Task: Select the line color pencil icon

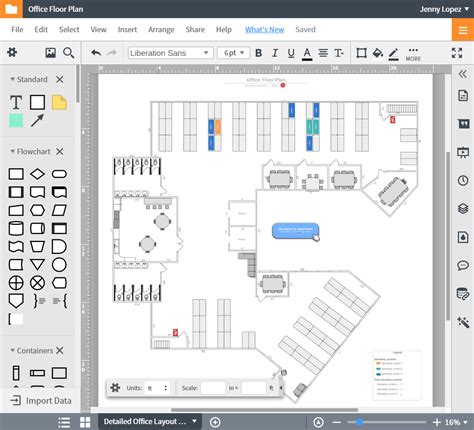Action: coord(394,53)
